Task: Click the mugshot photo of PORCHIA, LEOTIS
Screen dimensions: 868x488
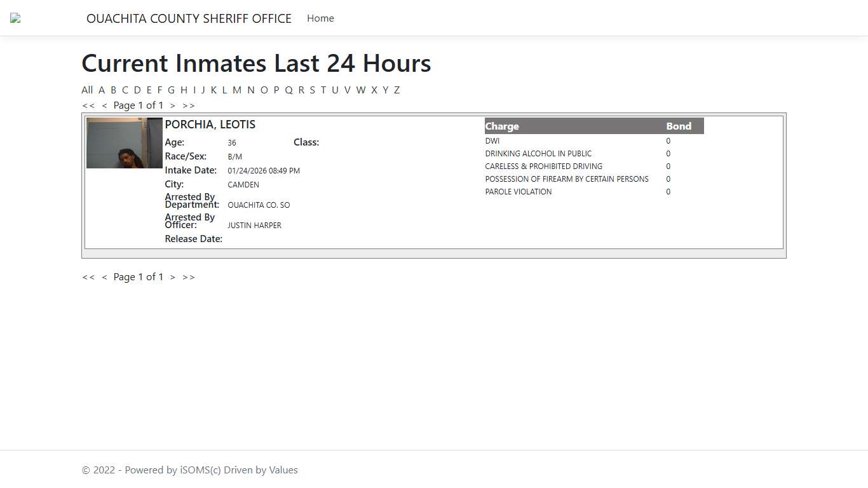Action: pyautogui.click(x=124, y=143)
